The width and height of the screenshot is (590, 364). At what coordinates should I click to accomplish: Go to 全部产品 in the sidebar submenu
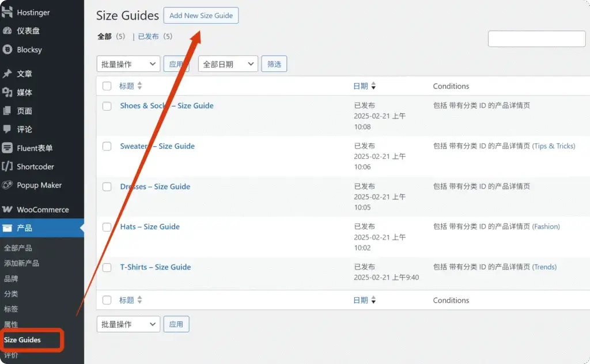[18, 248]
